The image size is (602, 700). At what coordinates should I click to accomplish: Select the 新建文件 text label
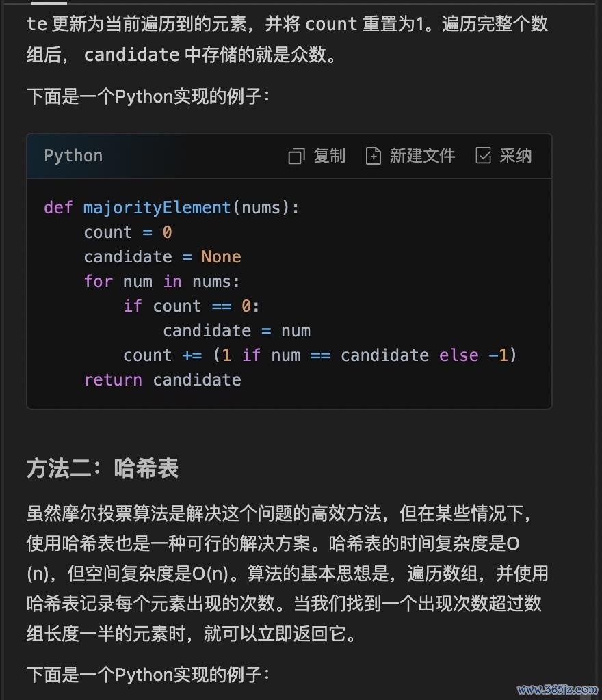422,156
